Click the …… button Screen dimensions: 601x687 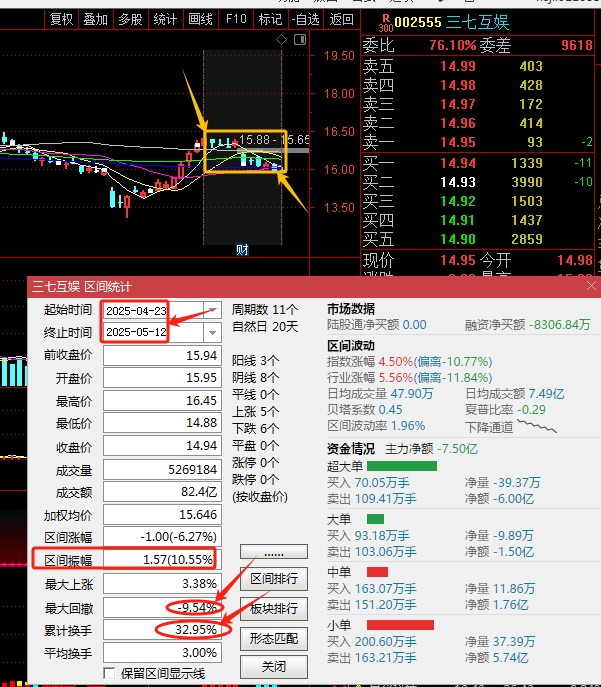(x=274, y=552)
